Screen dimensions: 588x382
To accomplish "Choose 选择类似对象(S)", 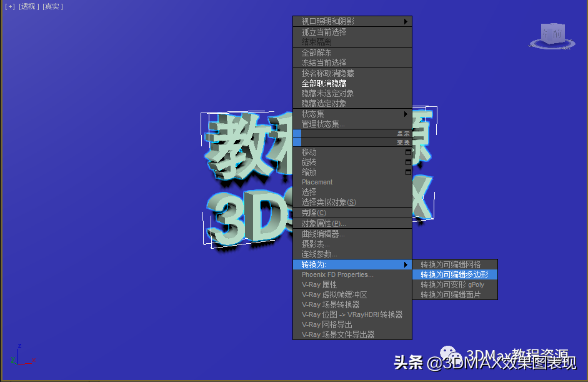I will click(352, 203).
